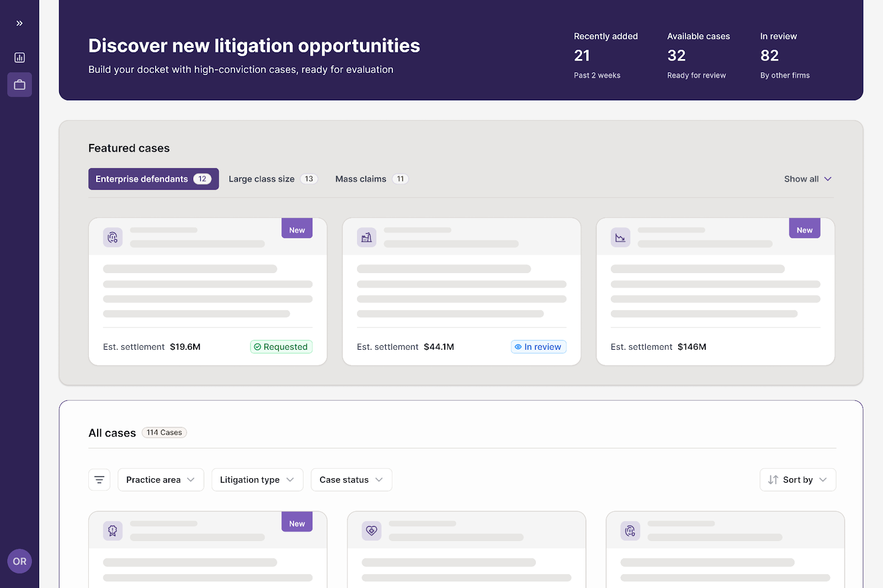Open the analytics chart icon in sidebar
Image resolution: width=883 pixels, height=588 pixels.
(x=19, y=57)
